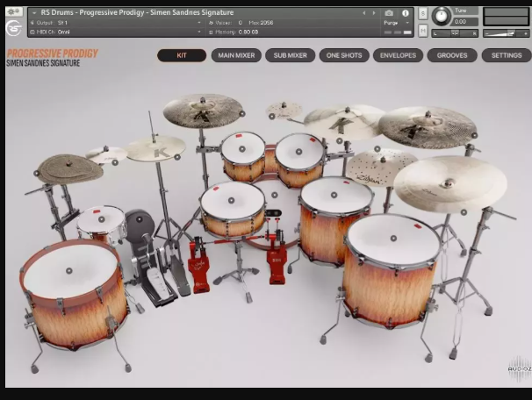Viewport: 532px width, 400px height.
Task: Open the instrument info icon
Action: 405,13
